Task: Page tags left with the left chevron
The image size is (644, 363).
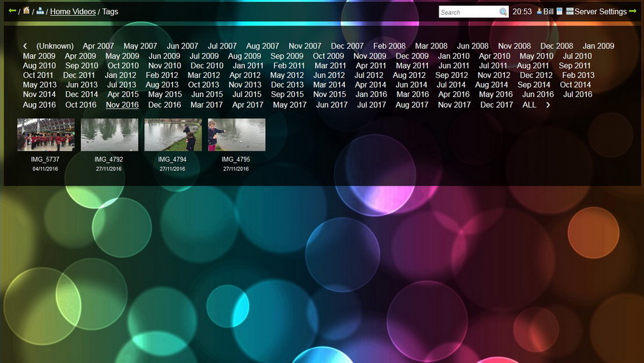Action: pyautogui.click(x=25, y=46)
